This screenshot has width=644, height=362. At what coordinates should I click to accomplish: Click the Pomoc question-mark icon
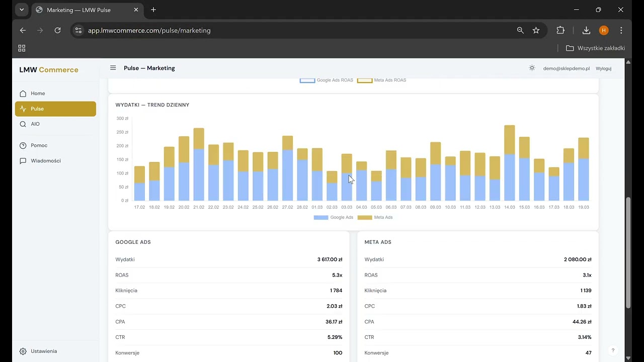[23, 145]
